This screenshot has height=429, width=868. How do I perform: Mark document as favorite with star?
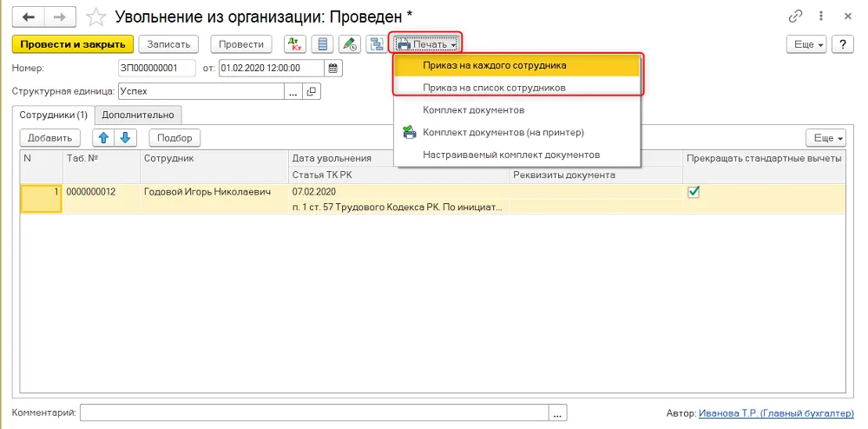point(96,17)
